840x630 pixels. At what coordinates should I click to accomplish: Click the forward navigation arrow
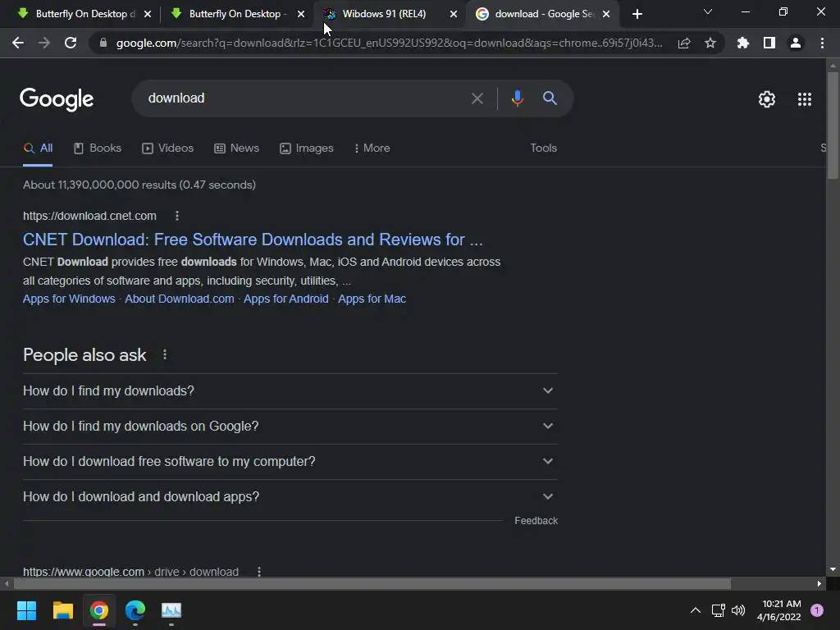[44, 43]
